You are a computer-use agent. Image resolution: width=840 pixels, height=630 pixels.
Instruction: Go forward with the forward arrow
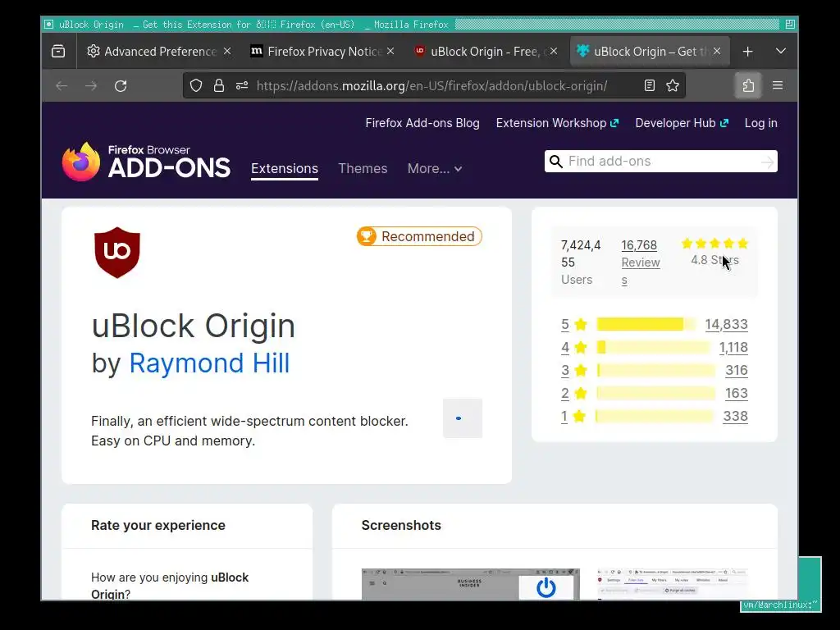click(91, 85)
